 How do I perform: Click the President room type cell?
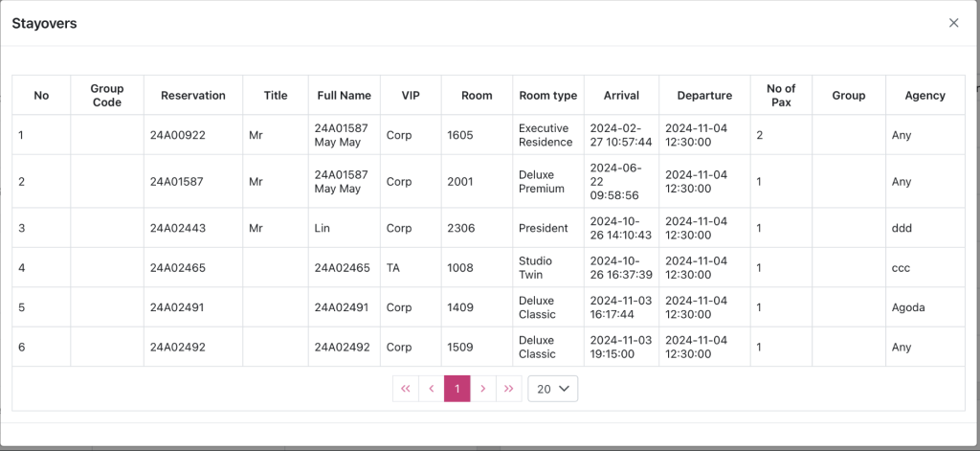click(544, 228)
